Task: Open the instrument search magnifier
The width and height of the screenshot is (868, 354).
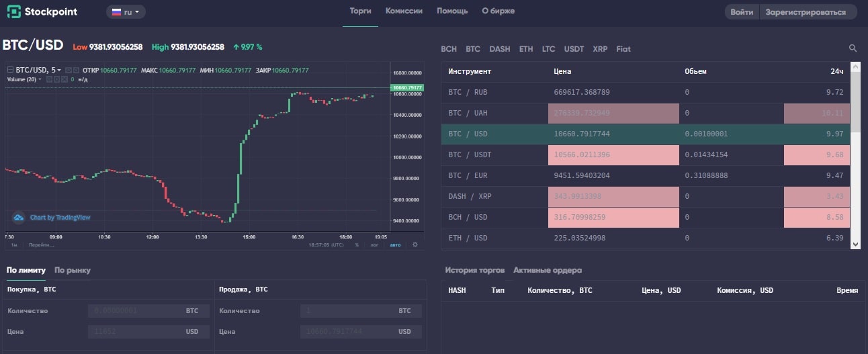Action: tap(853, 48)
